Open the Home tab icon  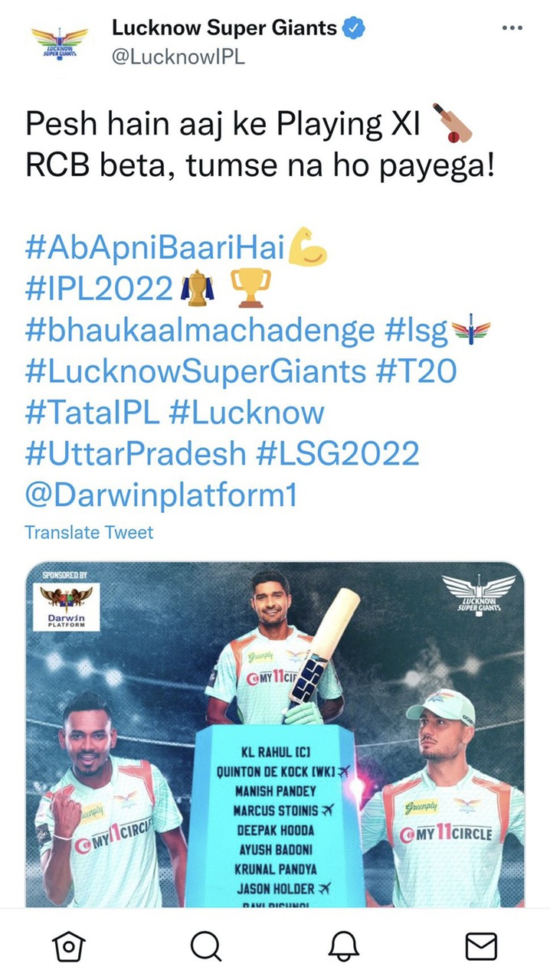pyautogui.click(x=69, y=946)
